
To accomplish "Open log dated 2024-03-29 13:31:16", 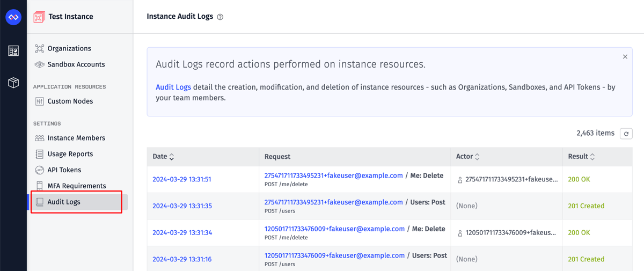I will click(182, 259).
